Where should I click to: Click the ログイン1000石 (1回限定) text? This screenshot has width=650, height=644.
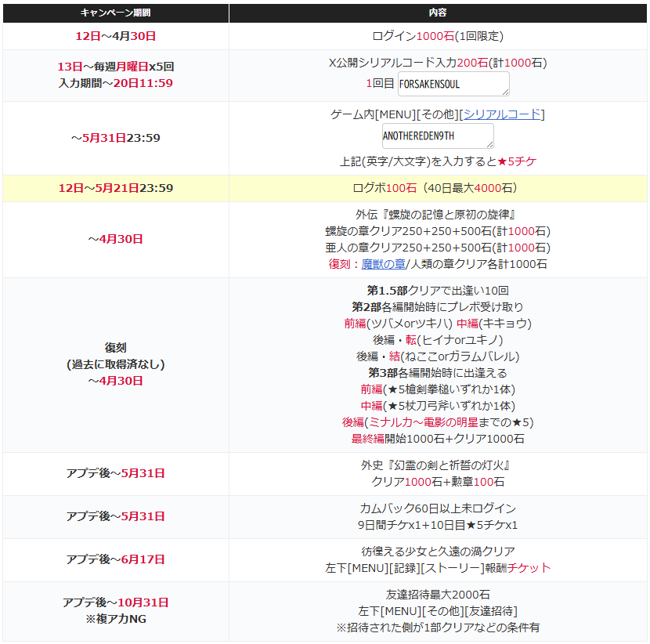pos(438,36)
